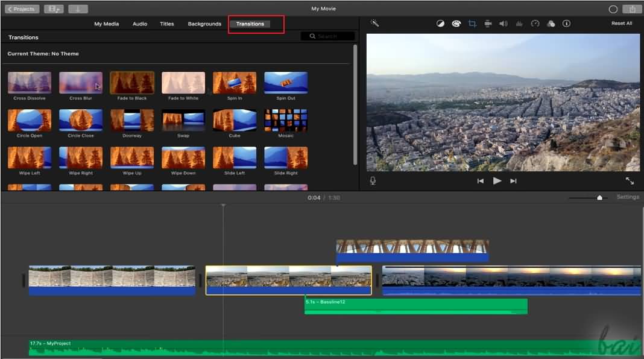This screenshot has width=644, height=359.
Task: Open the Titles browser
Action: point(167,24)
